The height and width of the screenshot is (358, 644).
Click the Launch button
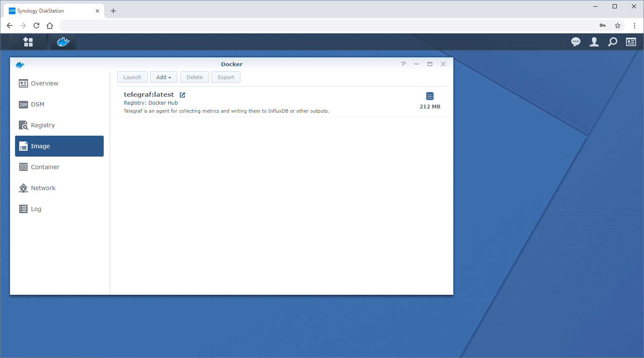pyautogui.click(x=132, y=77)
